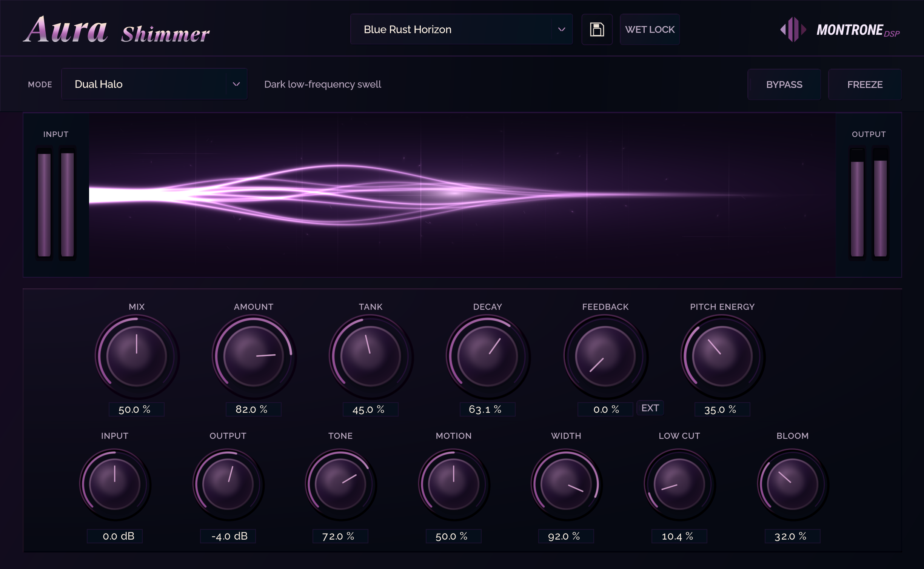The image size is (924, 569).
Task: Click the TANK knob
Action: point(371,356)
